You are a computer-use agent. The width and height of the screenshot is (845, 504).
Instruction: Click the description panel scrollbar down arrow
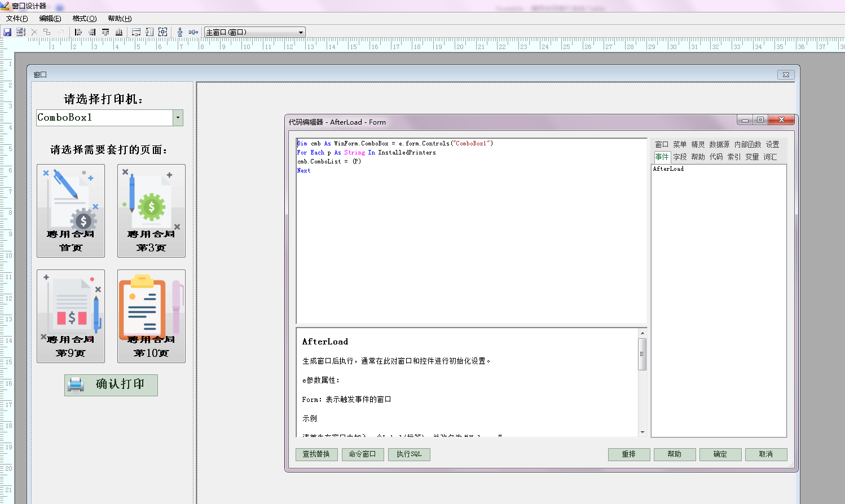coord(642,432)
